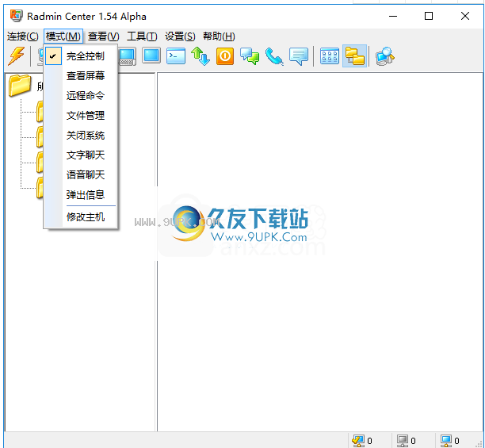Choose 文字聊天 from the mode menu
Image resolution: width=485 pixels, height=448 pixels.
80,155
